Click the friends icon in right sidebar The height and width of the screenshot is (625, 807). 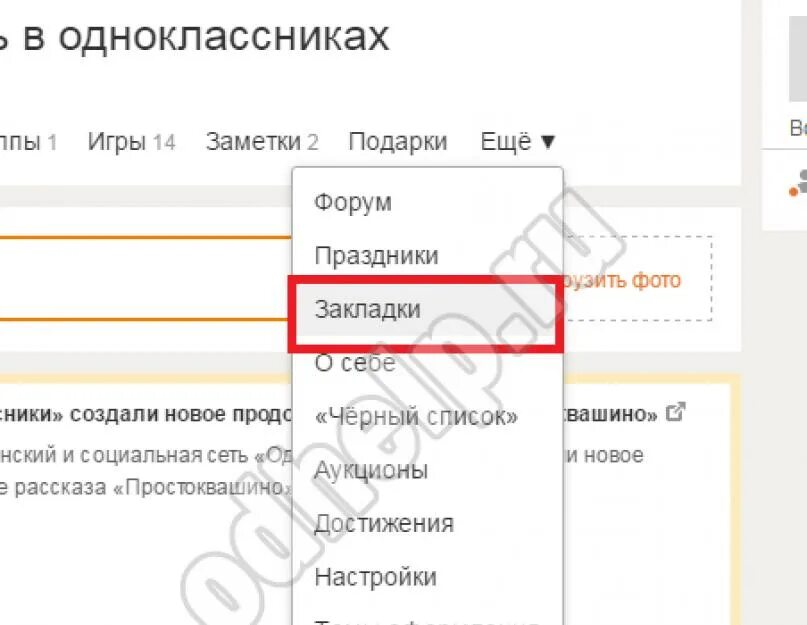pos(799,183)
